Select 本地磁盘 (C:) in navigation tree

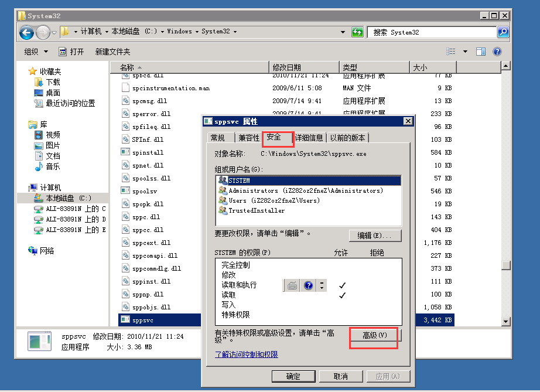[x=69, y=198]
